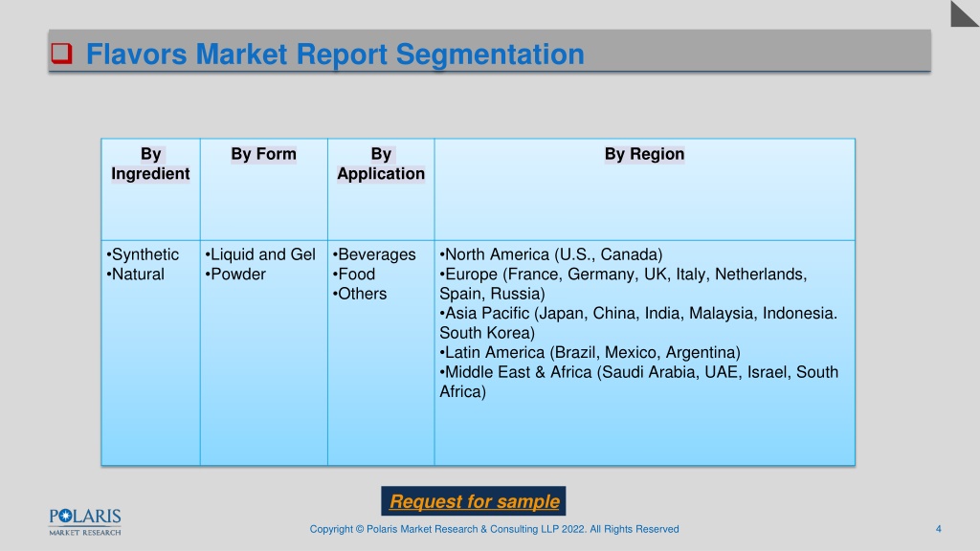This screenshot has width=980, height=551.
Task: Click the Asia Pacific (Japan, China...) line
Action: tap(638, 322)
